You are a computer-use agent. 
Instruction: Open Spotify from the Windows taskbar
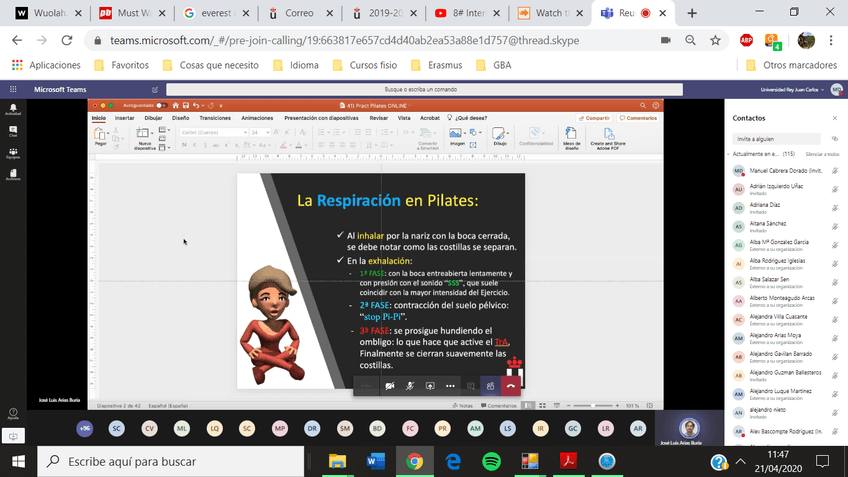pyautogui.click(x=491, y=461)
